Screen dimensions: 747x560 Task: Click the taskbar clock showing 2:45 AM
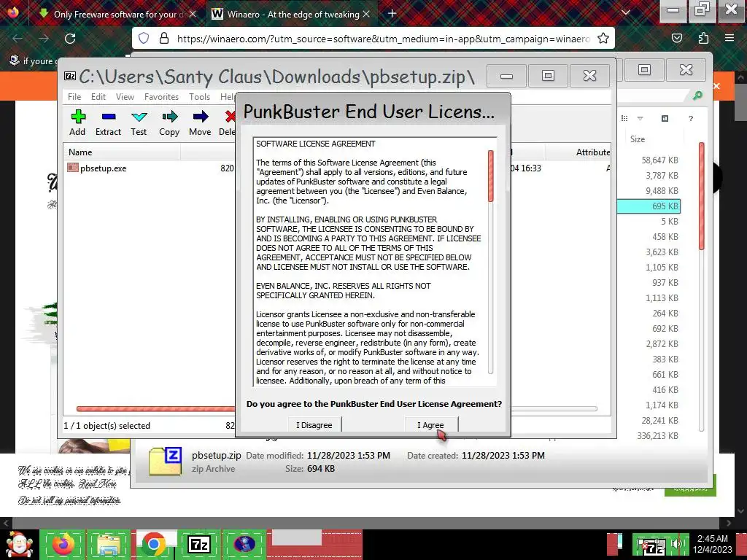[713, 544]
